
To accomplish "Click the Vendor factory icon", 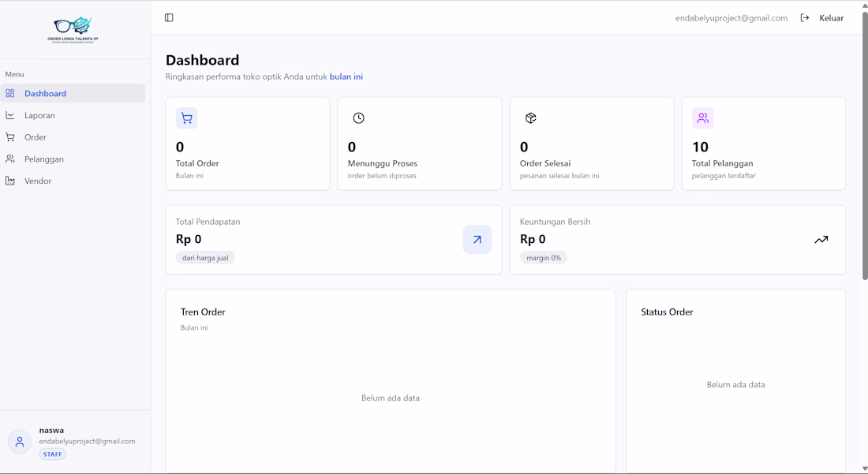I will click(10, 181).
